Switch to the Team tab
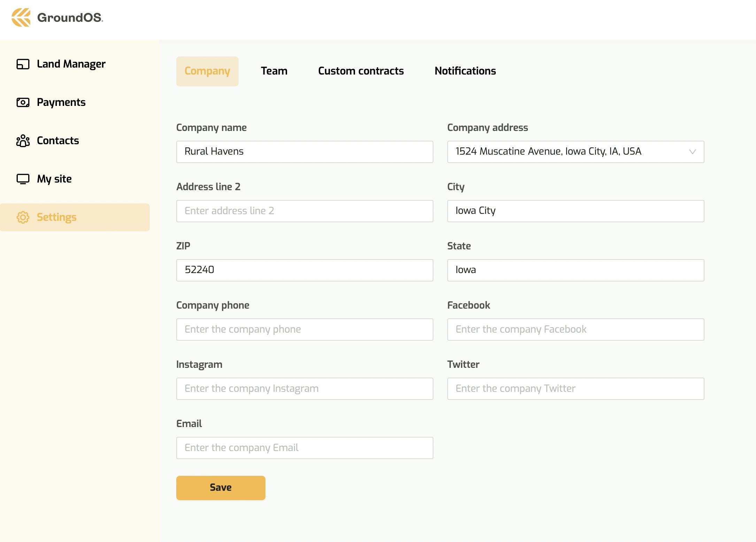This screenshot has width=756, height=542. click(274, 71)
